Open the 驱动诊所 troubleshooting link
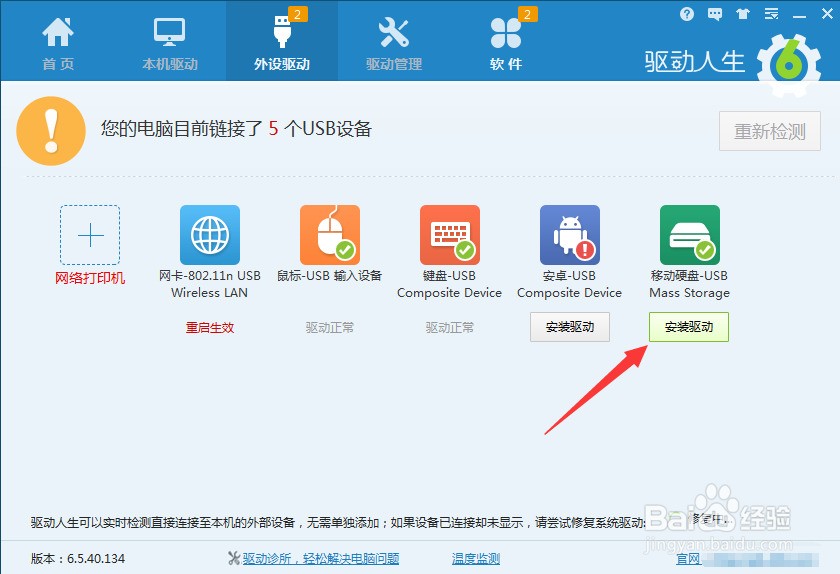840x574 pixels. coord(321,558)
